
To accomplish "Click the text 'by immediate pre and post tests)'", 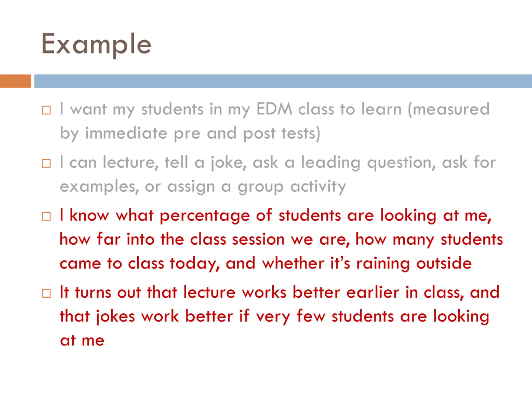I will coord(190,134).
